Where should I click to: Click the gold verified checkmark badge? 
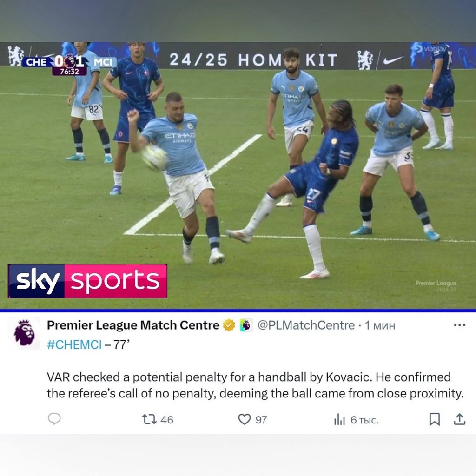[x=229, y=325]
